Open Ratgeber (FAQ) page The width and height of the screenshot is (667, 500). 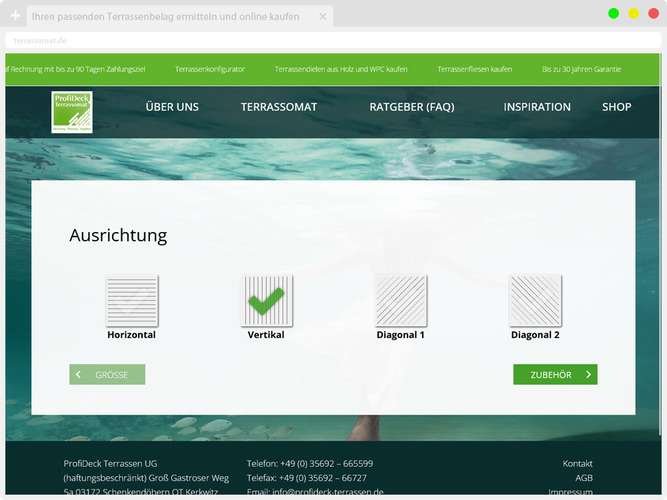412,107
